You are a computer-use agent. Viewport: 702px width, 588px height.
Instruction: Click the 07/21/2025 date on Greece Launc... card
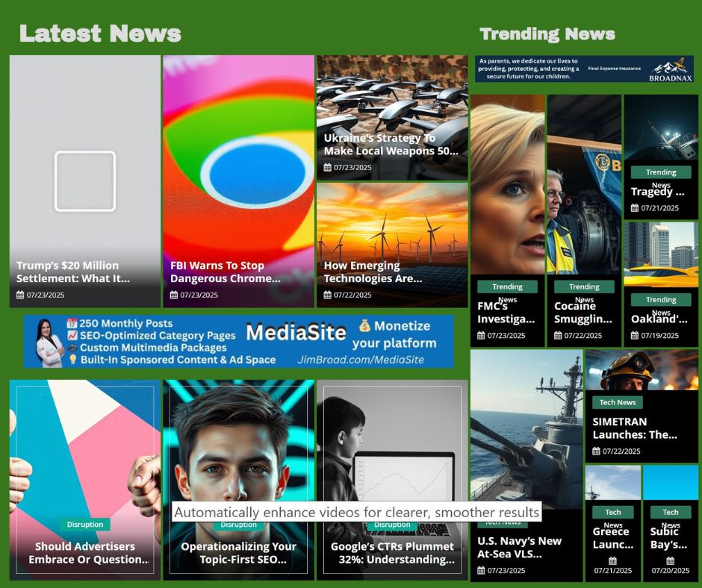coord(613,571)
